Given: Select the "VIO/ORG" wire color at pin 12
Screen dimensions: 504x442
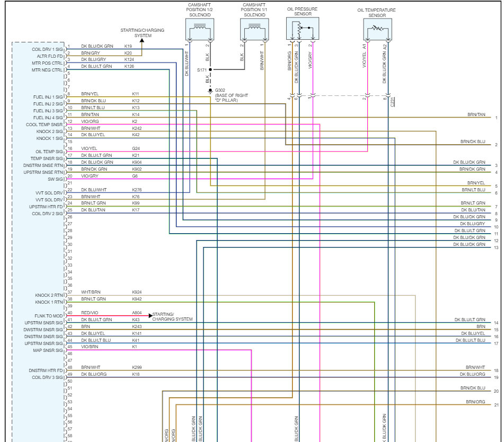Looking at the screenshot, I should (90, 121).
